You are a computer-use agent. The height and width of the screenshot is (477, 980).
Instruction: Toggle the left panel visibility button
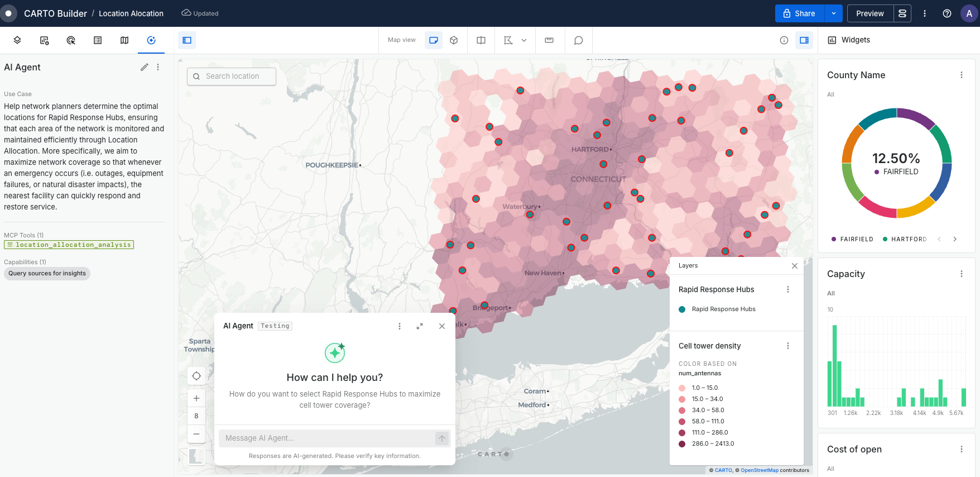187,40
